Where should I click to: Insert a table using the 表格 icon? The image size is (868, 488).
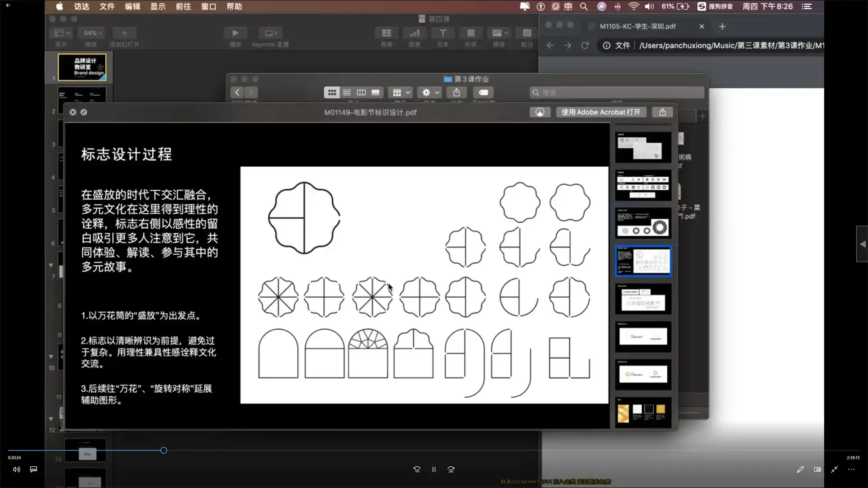point(387,33)
